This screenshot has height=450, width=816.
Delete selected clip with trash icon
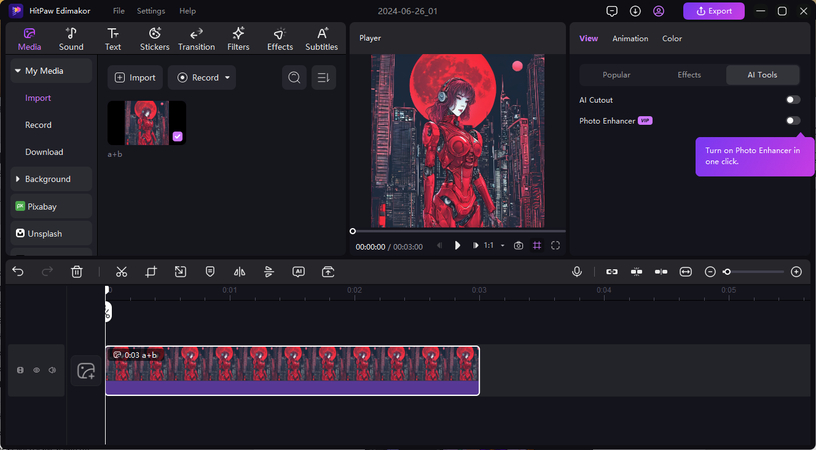pos(77,271)
